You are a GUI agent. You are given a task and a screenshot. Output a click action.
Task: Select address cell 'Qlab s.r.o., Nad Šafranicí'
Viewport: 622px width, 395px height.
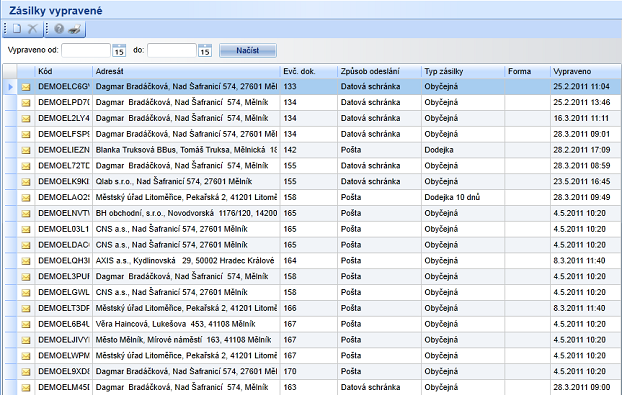click(186, 182)
